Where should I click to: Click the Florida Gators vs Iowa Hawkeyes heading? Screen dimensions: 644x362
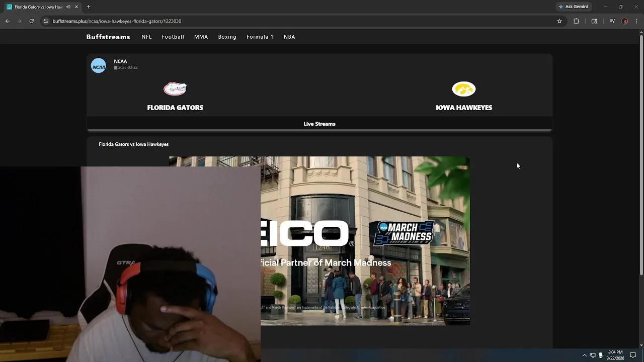coord(134,144)
